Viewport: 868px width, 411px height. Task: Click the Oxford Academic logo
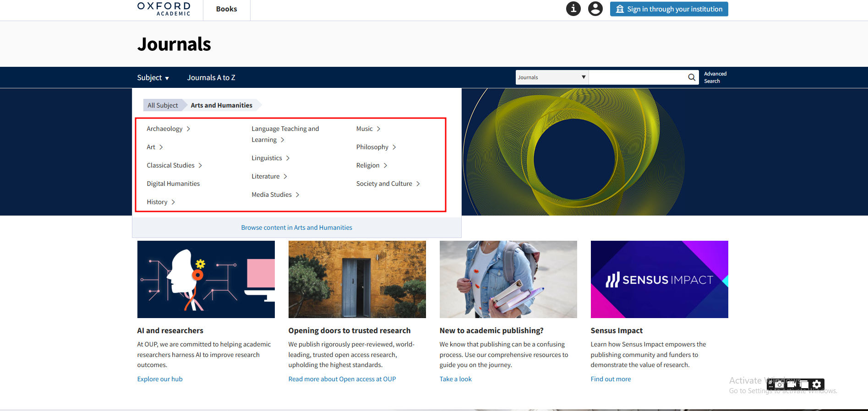pyautogui.click(x=164, y=9)
